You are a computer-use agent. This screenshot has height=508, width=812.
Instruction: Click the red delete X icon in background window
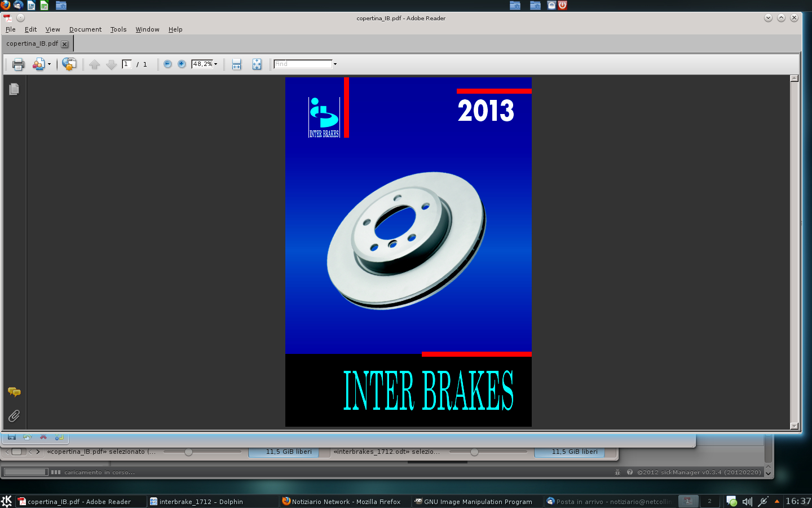coord(43,437)
